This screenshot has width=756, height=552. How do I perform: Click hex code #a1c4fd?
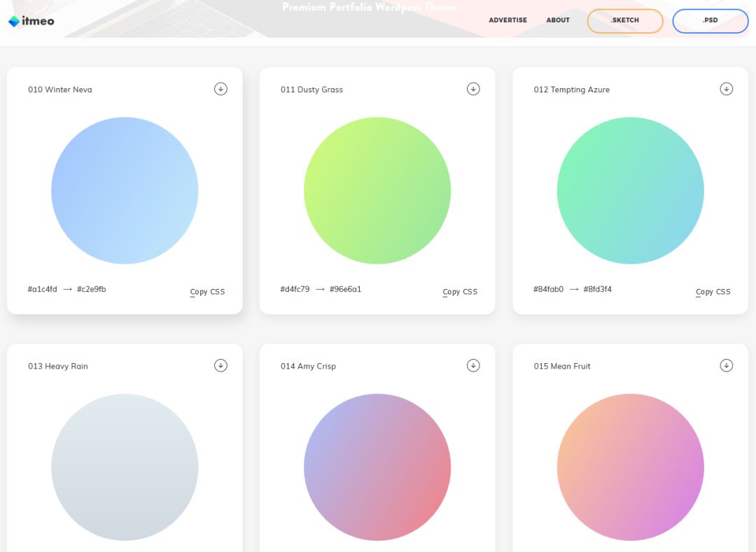pos(43,289)
